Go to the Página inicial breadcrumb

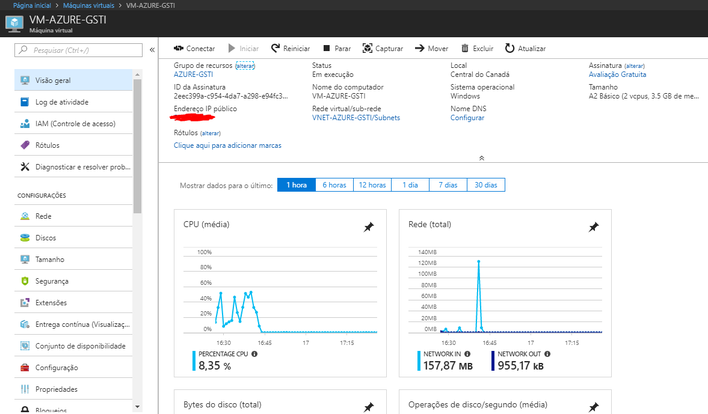click(32, 5)
